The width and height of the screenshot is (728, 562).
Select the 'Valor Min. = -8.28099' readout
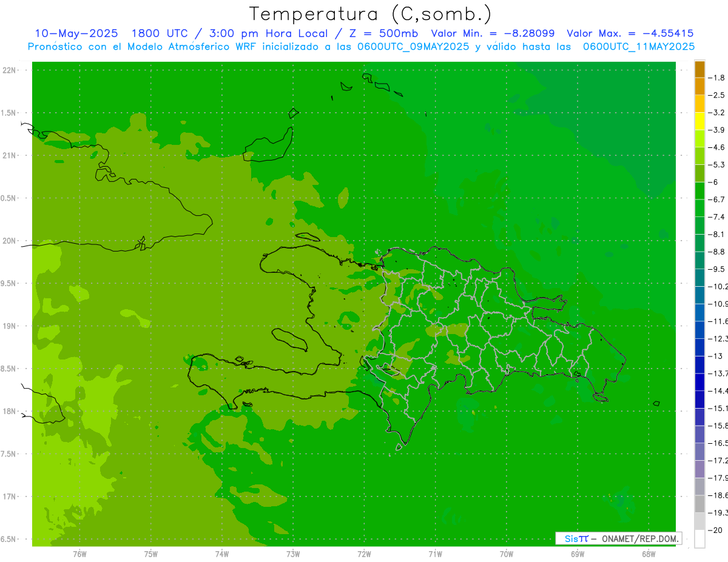click(x=492, y=33)
